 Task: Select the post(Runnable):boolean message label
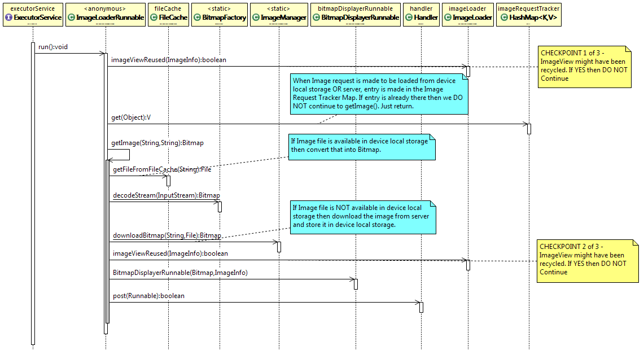[x=148, y=296]
